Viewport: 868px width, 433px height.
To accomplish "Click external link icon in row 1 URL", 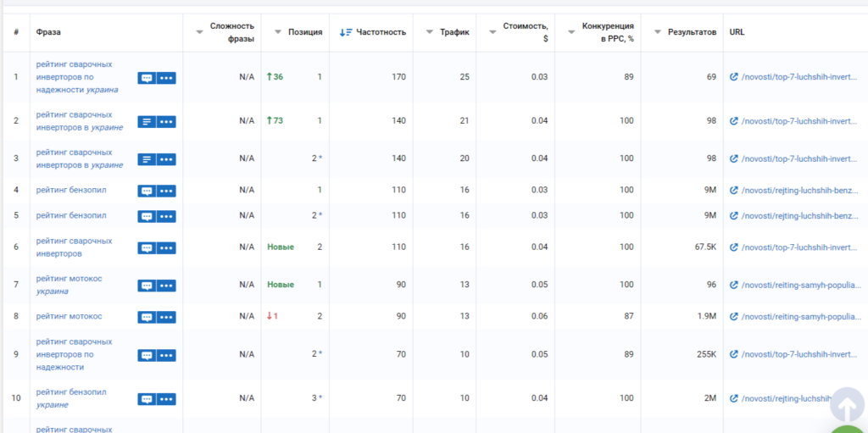I will (x=734, y=77).
